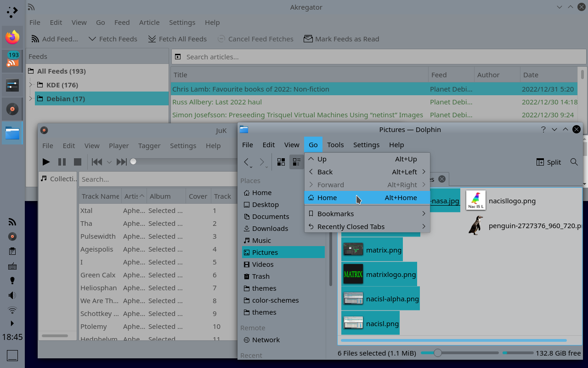The height and width of the screenshot is (368, 588).
Task: Click Fetch Feeds in Akregator toolbar
Action: click(113, 39)
